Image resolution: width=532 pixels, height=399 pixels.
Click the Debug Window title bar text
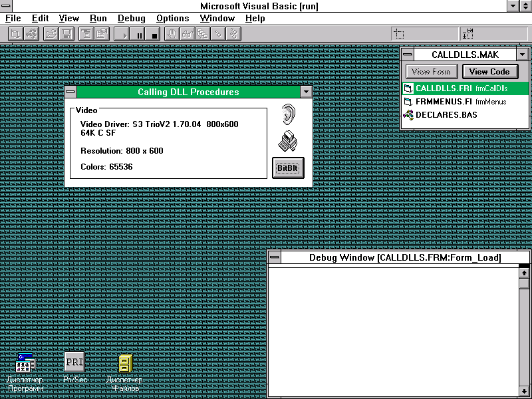click(x=405, y=257)
